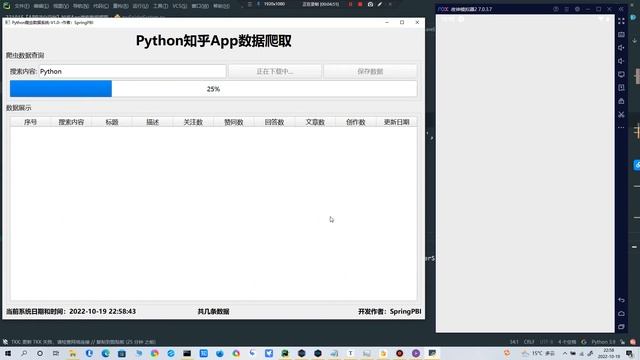Take a snapshot with recorder camera icon
This screenshot has height=360, width=640.
[x=370, y=4]
